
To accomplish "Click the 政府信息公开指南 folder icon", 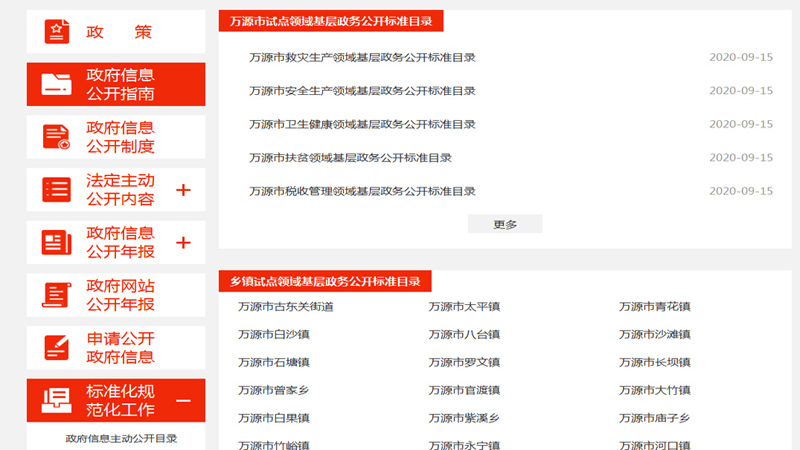I will (57, 84).
